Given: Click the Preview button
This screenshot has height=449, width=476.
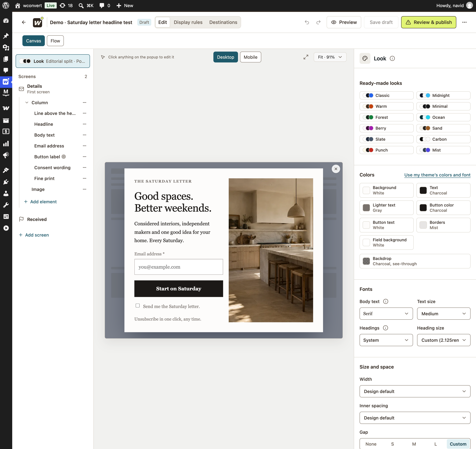Looking at the screenshot, I should pyautogui.click(x=344, y=22).
